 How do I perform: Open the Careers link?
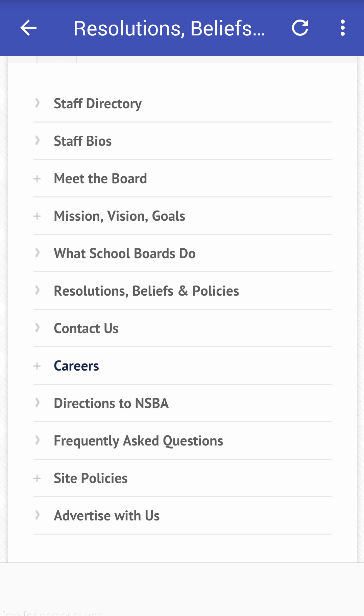point(76,366)
